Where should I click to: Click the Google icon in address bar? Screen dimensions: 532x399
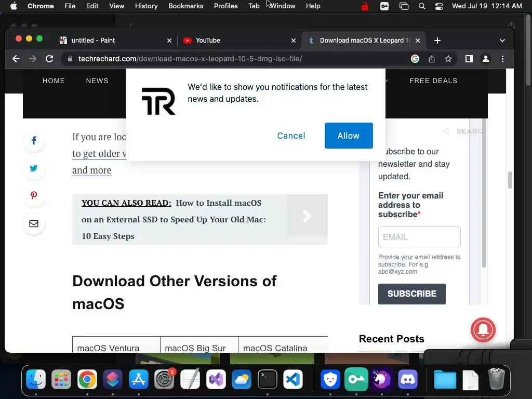point(415,59)
